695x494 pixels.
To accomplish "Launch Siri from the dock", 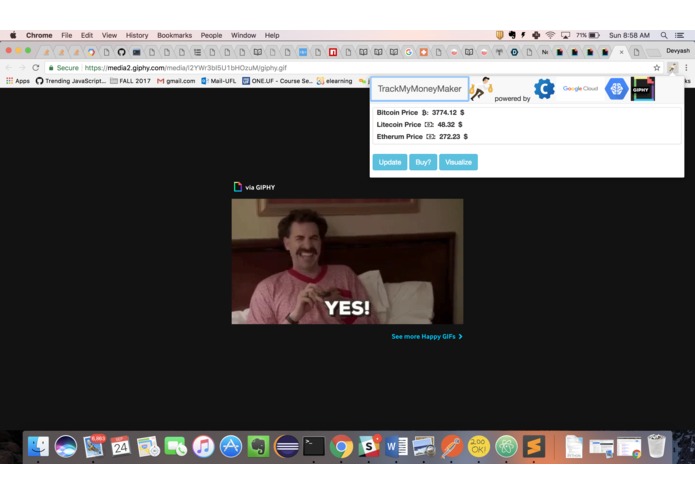I will point(66,446).
